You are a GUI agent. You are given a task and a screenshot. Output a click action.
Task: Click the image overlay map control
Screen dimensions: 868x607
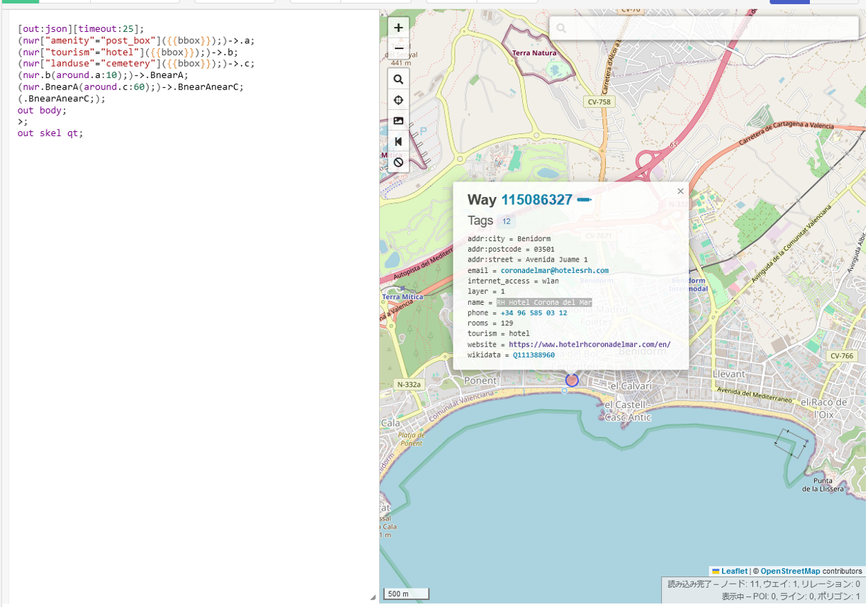[x=398, y=121]
